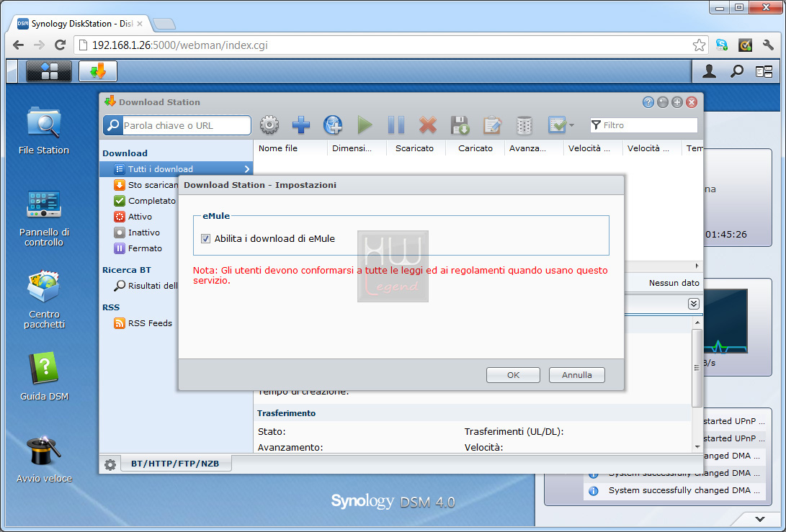Viewport: 786px width, 532px height.
Task: Confirm settings with the OK button
Action: (513, 375)
